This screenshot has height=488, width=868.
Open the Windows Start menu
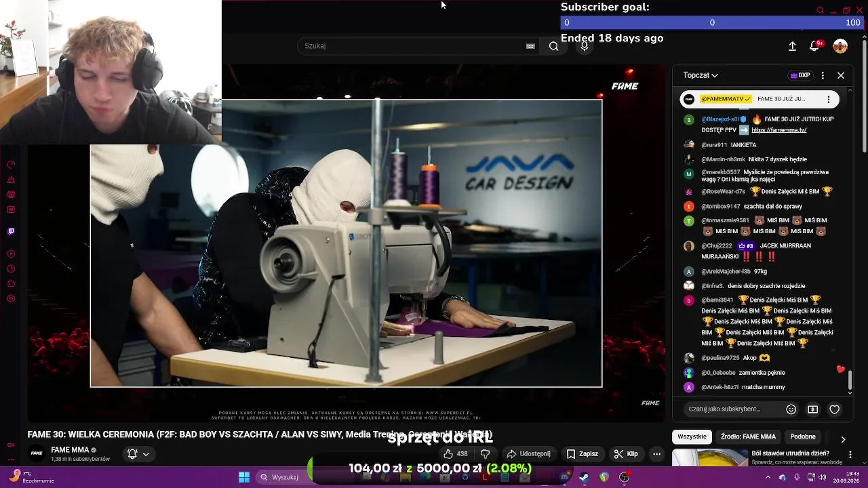(244, 477)
